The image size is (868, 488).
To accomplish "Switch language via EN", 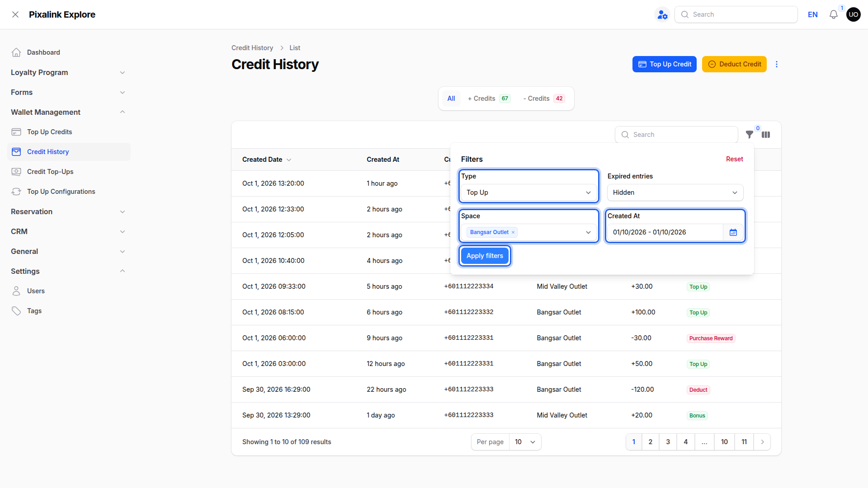I will (812, 14).
